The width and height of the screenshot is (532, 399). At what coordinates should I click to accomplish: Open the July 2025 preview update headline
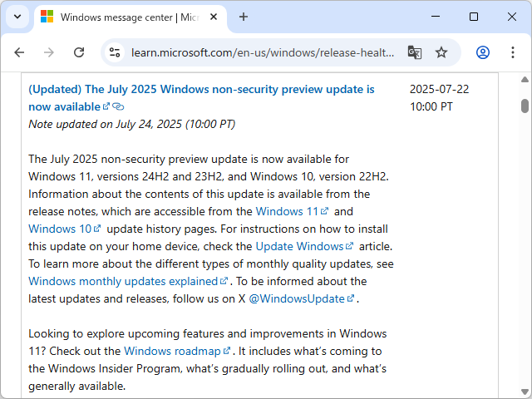tap(201, 90)
